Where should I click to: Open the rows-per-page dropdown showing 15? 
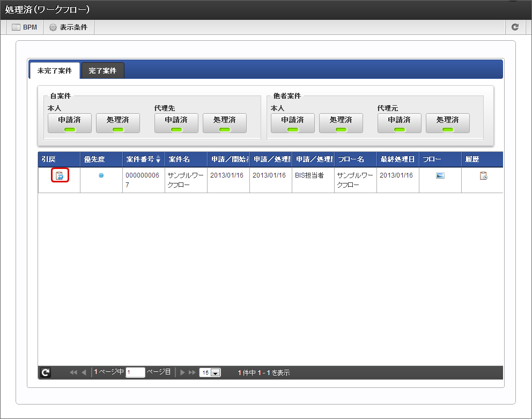click(x=210, y=372)
